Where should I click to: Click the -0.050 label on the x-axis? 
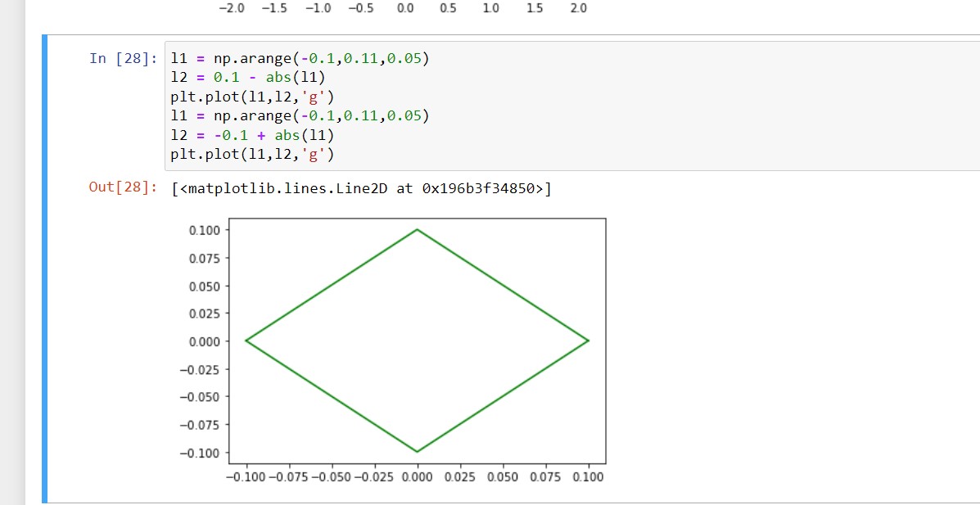point(332,477)
